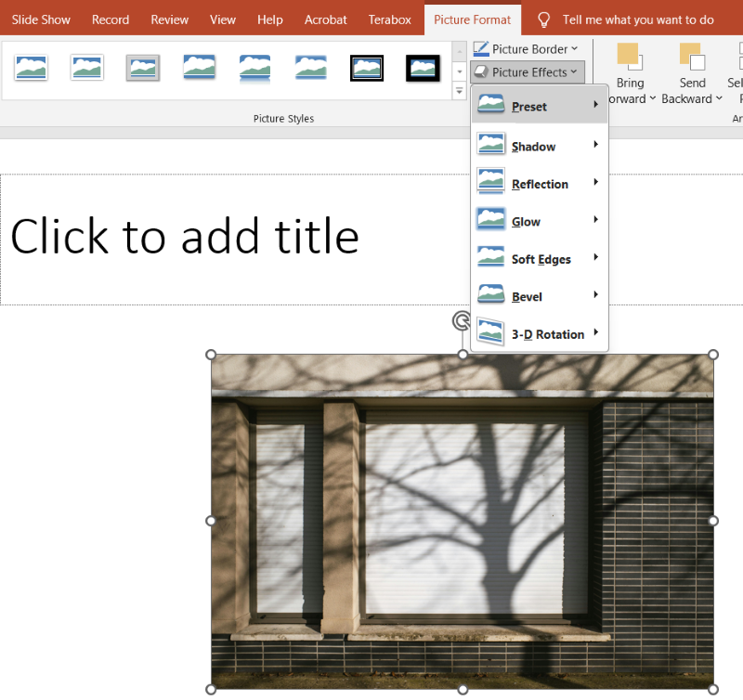Open the Terabox tab

click(x=389, y=19)
